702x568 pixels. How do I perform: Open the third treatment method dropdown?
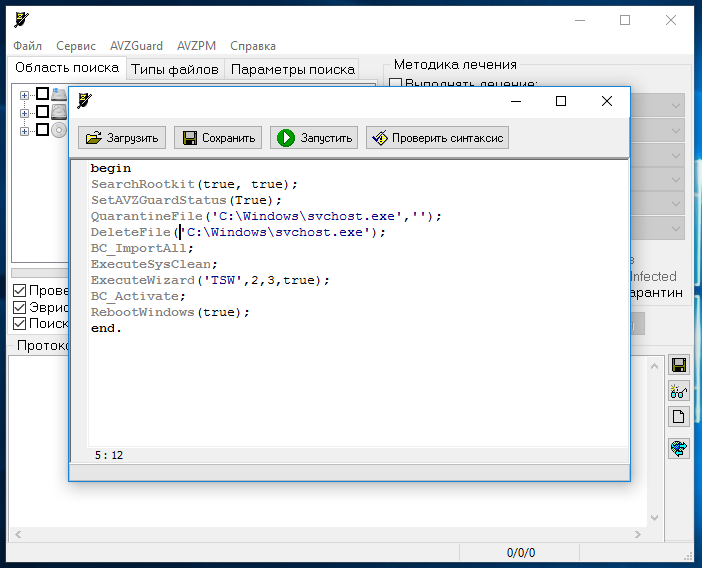click(676, 155)
